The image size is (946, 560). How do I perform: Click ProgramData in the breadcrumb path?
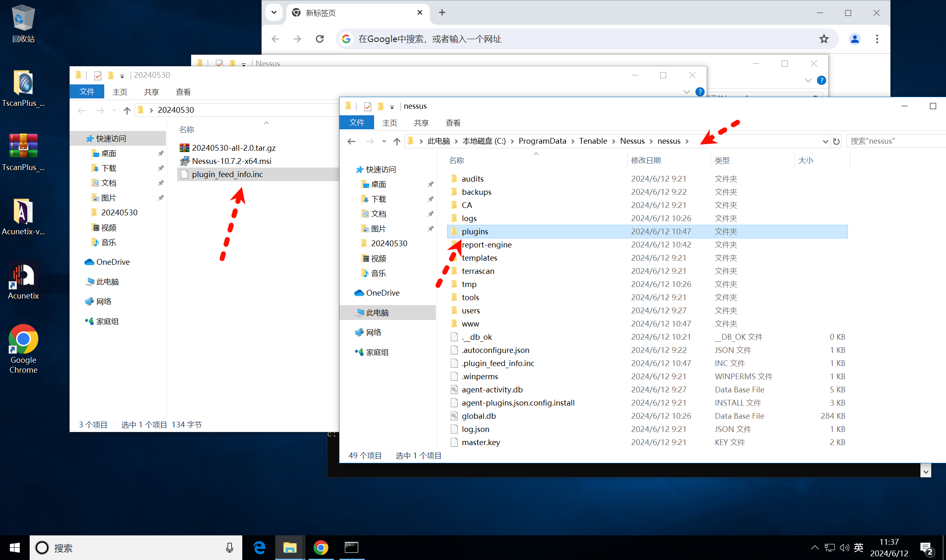pos(542,141)
